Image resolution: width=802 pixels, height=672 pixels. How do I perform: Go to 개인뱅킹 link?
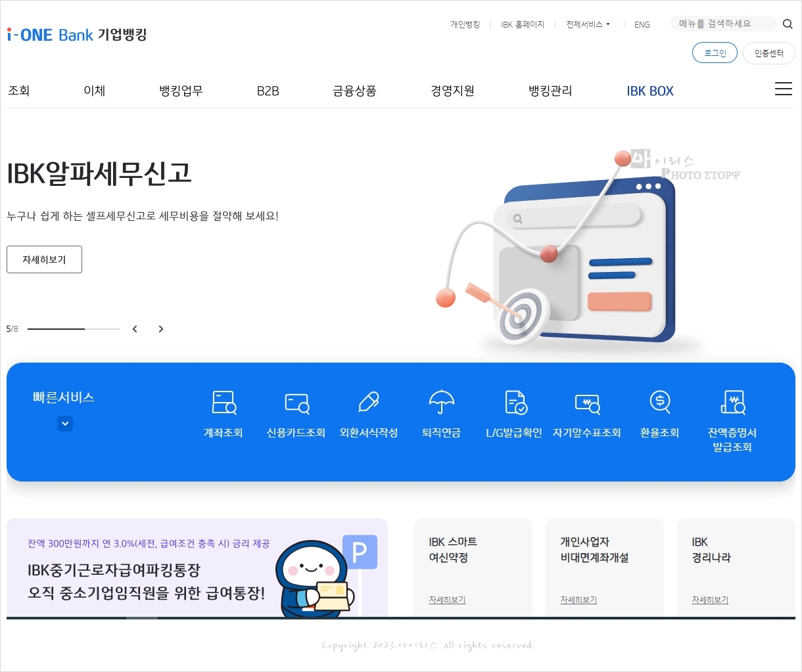465,24
